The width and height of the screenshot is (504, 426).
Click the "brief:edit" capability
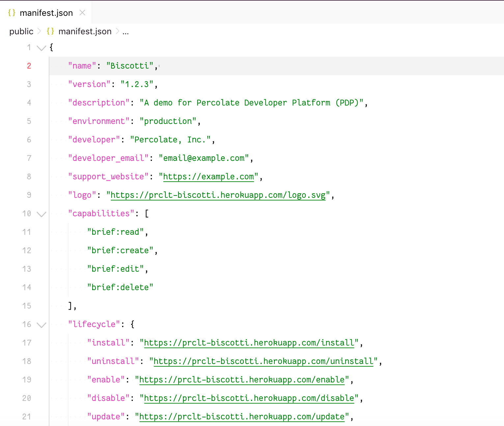click(x=116, y=269)
